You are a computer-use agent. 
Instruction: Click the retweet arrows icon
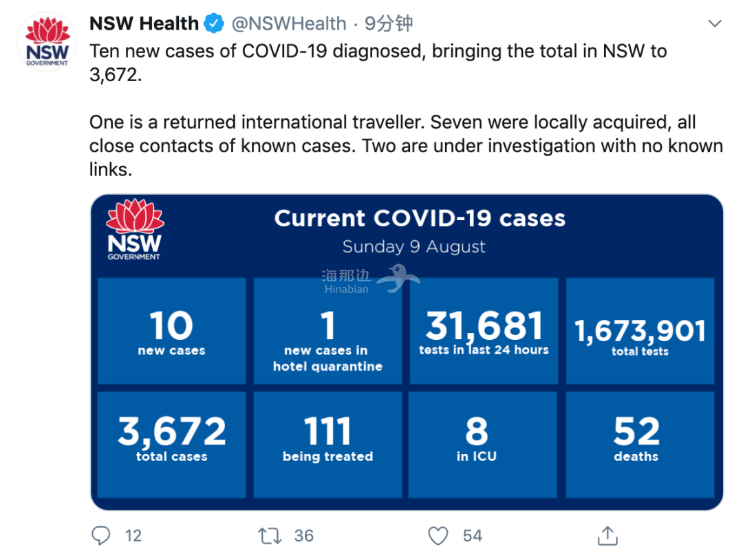click(x=270, y=536)
